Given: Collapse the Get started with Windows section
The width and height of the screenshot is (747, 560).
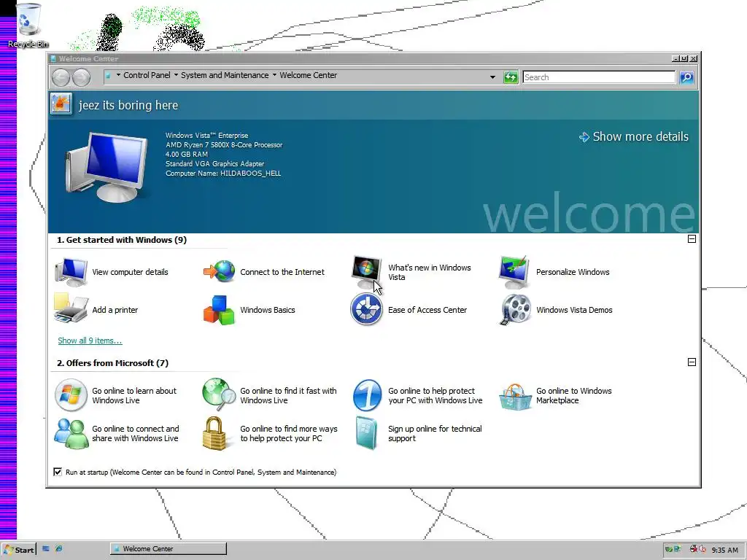Looking at the screenshot, I should (x=692, y=239).
